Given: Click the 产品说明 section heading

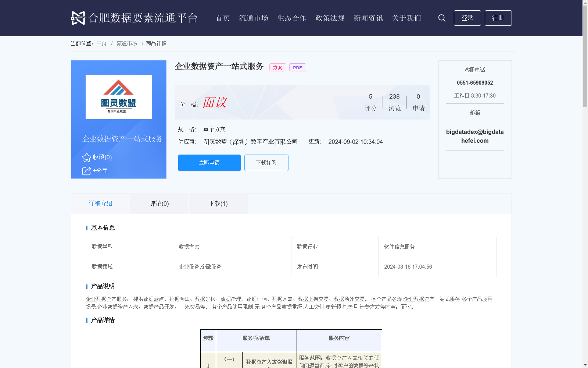Looking at the screenshot, I should (x=103, y=286).
